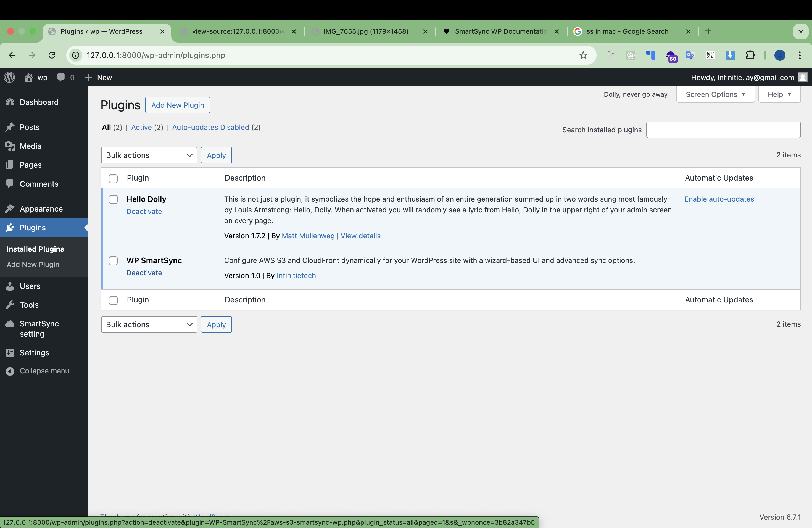Open Tools via the wrench icon
The width and height of the screenshot is (812, 528).
tap(10, 305)
